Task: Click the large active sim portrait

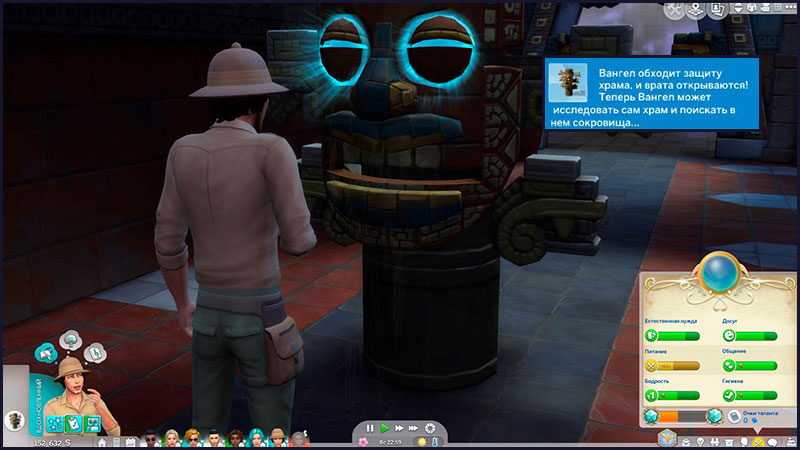Action: 77,390
